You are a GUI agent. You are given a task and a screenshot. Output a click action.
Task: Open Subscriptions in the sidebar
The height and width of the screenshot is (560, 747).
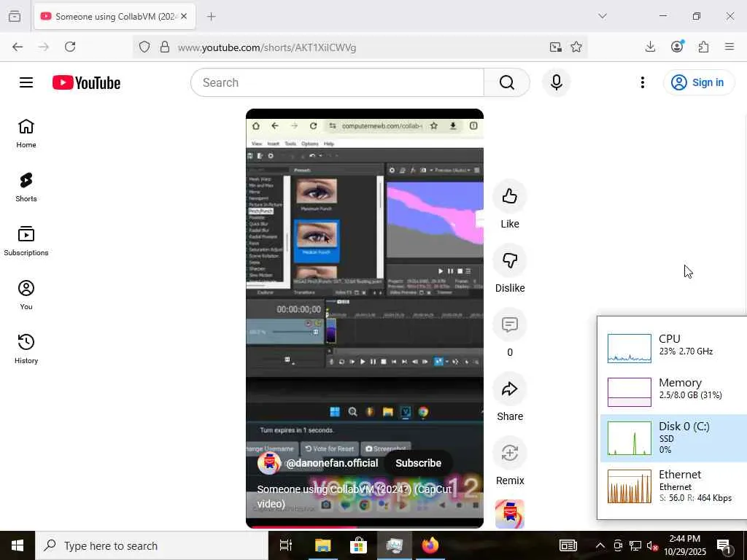coord(26,241)
